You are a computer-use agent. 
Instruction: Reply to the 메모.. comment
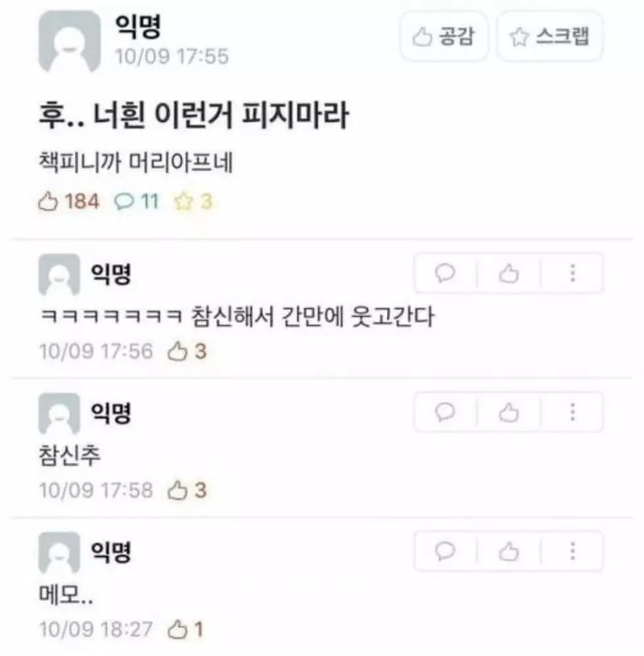(445, 551)
